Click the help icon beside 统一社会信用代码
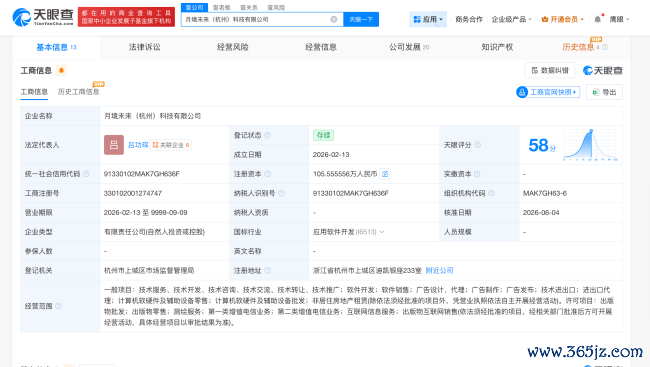Viewport: 650px width, 367px height. tap(86, 174)
